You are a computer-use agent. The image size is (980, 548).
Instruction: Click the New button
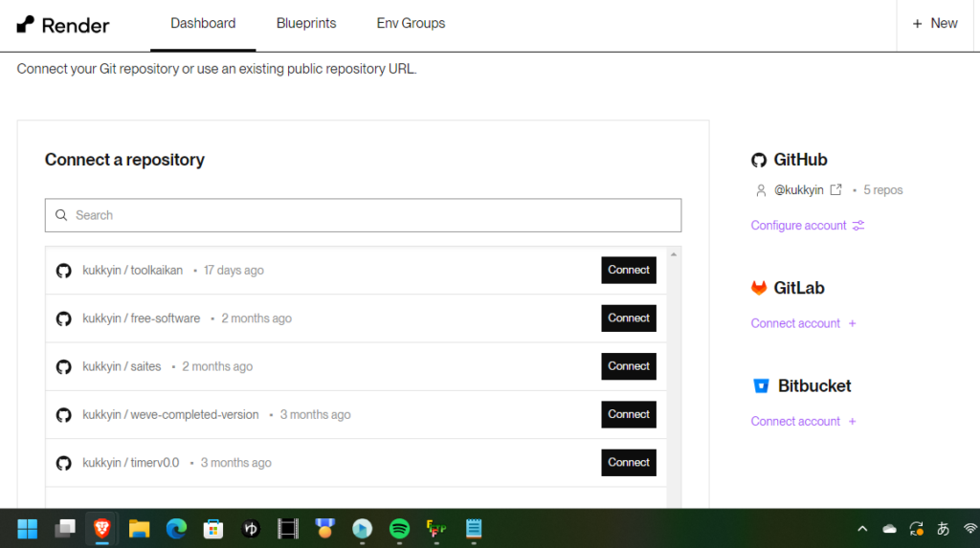(935, 24)
